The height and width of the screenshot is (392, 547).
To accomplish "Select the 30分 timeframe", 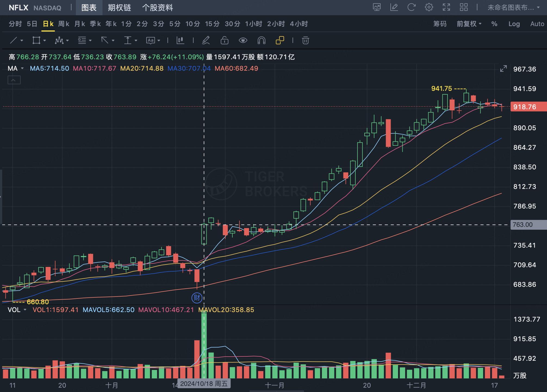I will (x=232, y=24).
